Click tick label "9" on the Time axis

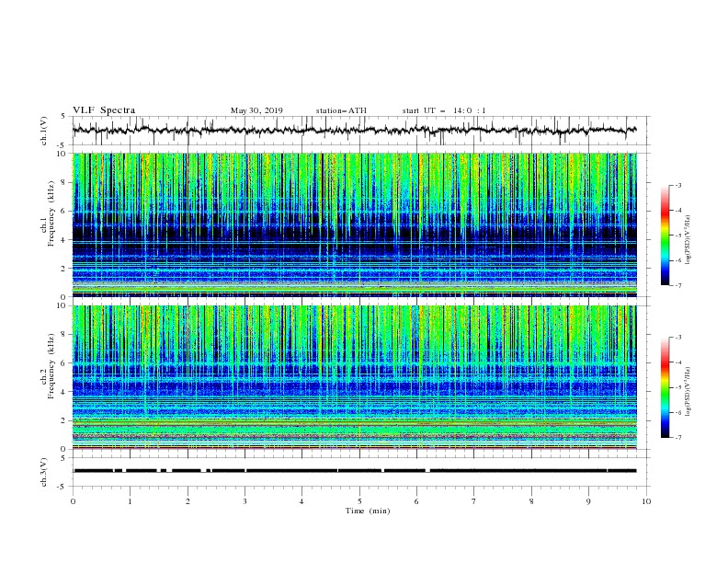coord(588,501)
